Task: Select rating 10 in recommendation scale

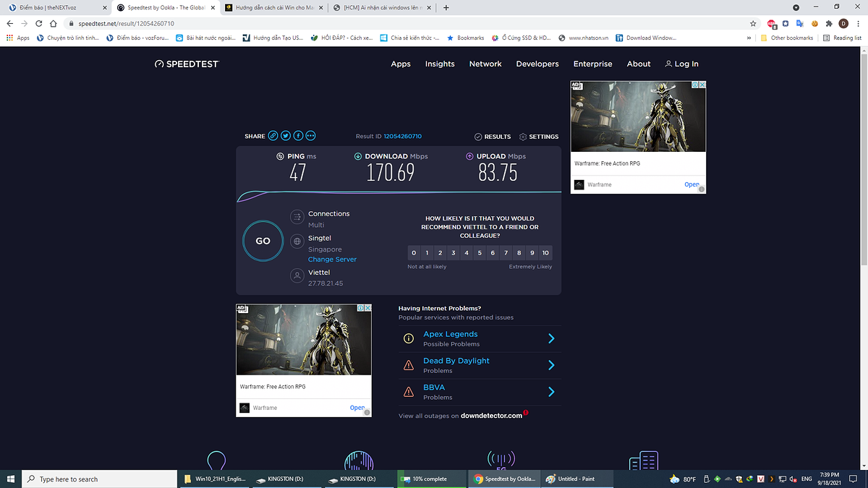Action: pos(545,252)
